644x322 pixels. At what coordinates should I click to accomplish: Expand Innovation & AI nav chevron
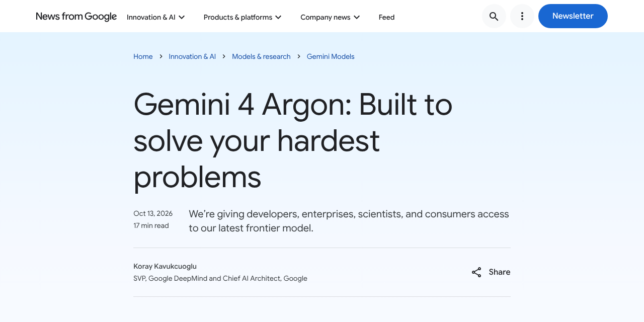182,17
